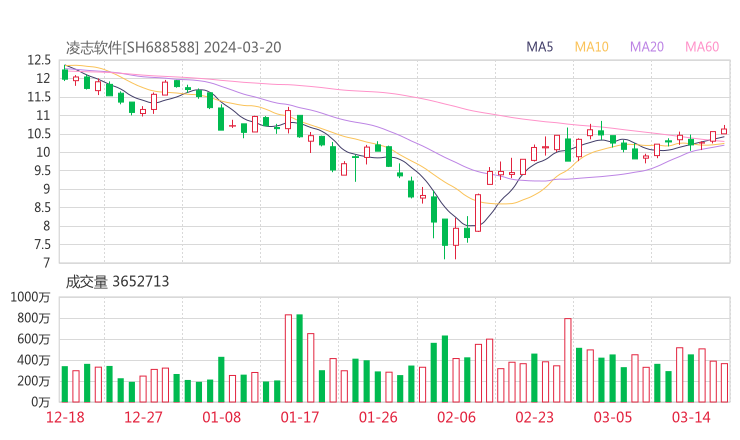Click the MA5 legend label

coord(539,47)
